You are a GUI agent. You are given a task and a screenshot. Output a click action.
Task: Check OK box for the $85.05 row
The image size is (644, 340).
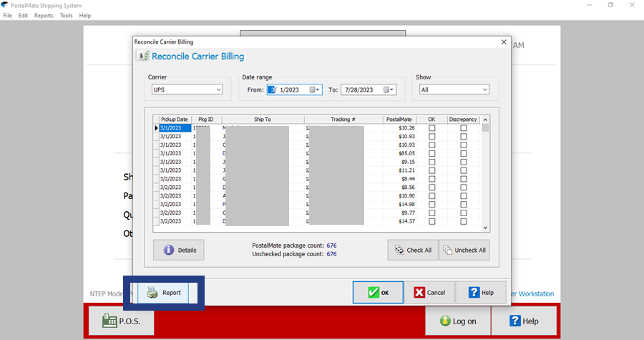point(431,154)
